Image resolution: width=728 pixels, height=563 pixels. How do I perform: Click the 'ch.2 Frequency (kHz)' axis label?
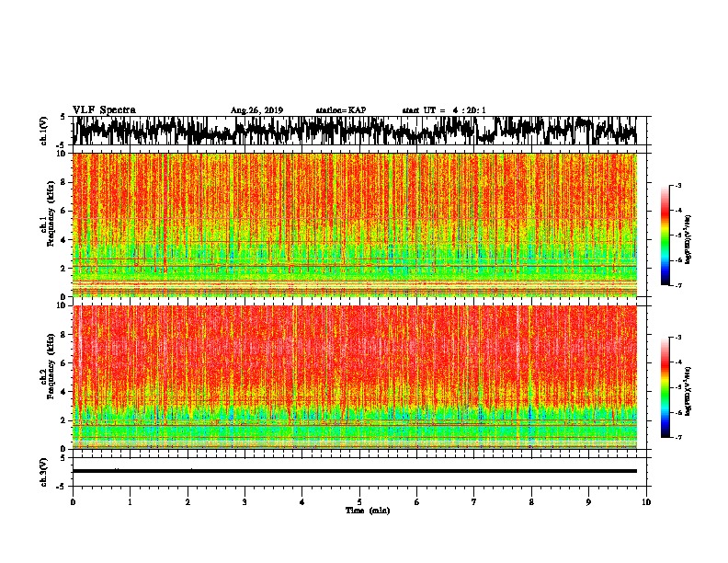coord(47,366)
